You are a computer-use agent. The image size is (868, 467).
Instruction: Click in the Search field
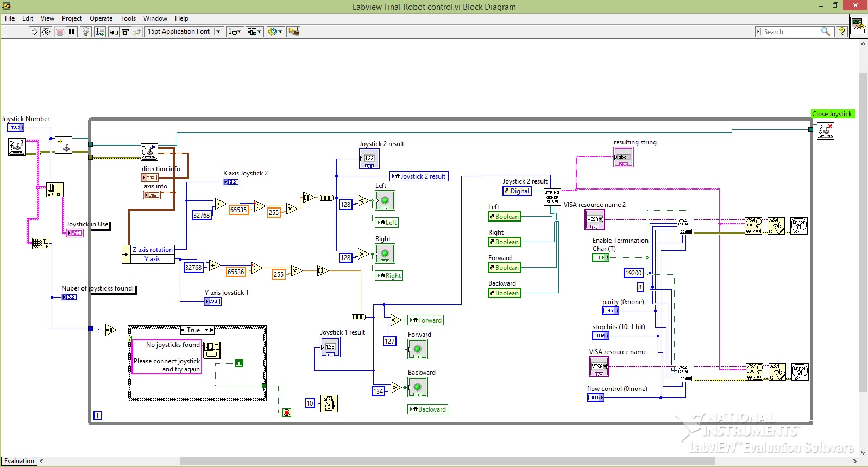(791, 32)
